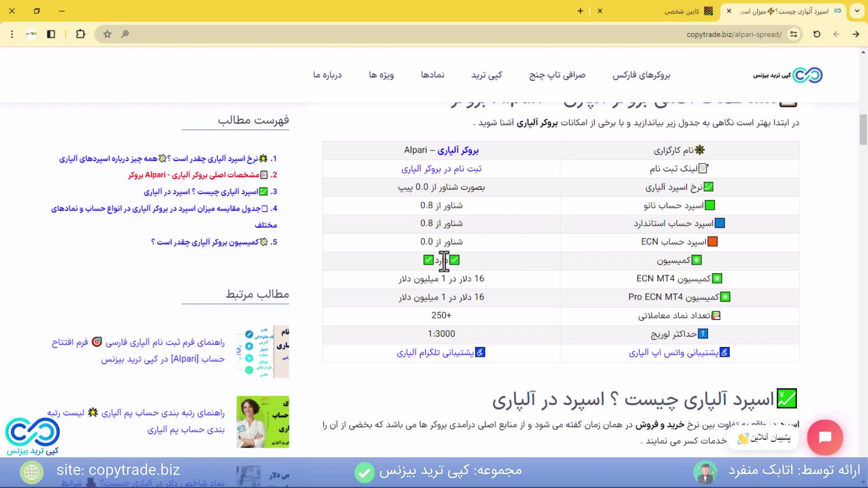Open the browser extensions puzzle icon
Screen dimensions: 868x488
(x=80, y=34)
